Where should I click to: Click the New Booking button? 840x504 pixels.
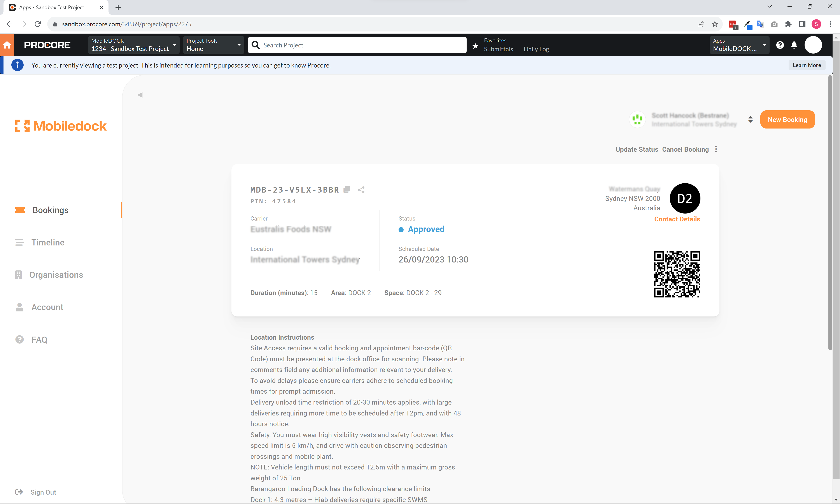[x=787, y=119]
